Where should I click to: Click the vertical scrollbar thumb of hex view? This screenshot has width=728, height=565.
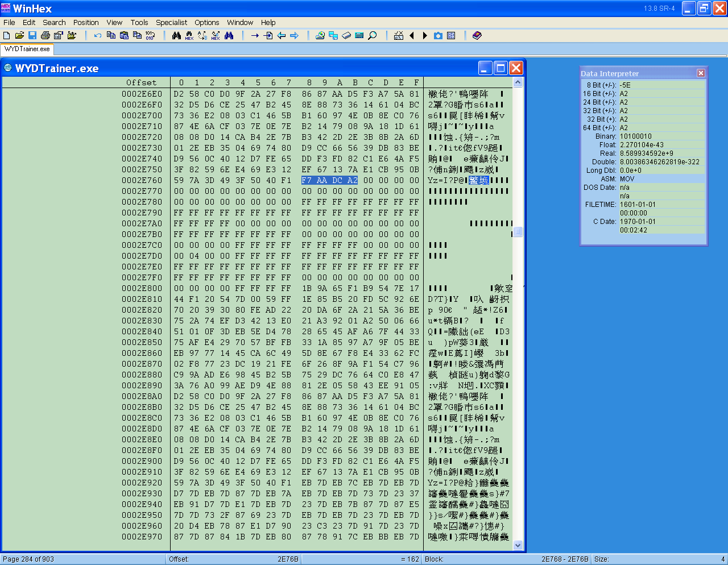click(x=518, y=232)
